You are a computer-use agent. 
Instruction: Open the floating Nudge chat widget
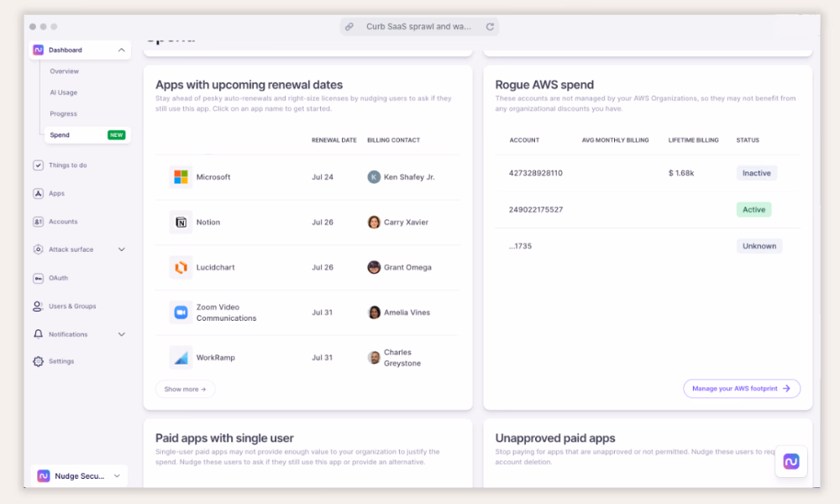click(x=790, y=461)
